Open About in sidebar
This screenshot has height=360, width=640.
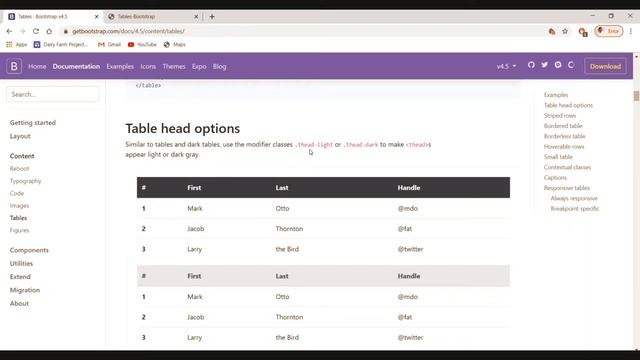tap(19, 303)
